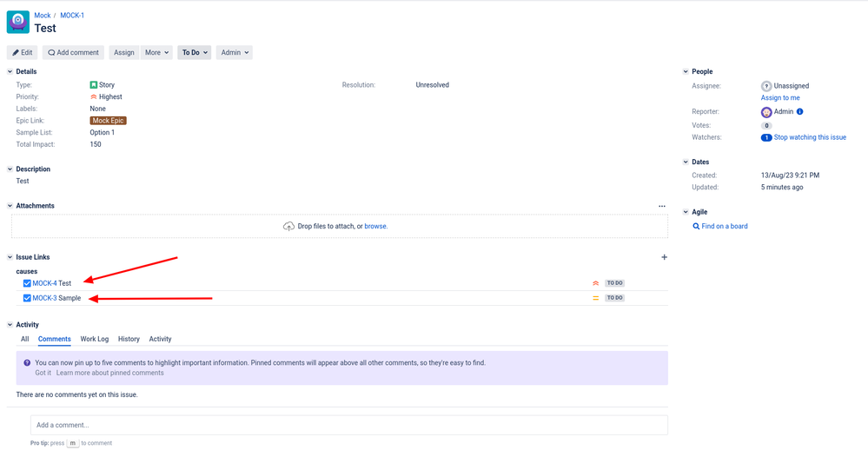
Task: Click the Unresolved resolution value
Action: point(433,85)
